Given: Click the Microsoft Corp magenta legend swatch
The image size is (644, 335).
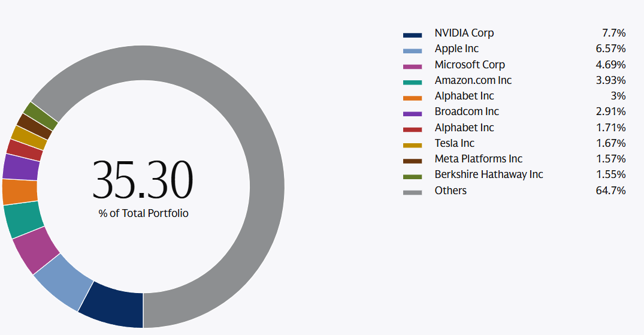Looking at the screenshot, I should click(x=412, y=67).
